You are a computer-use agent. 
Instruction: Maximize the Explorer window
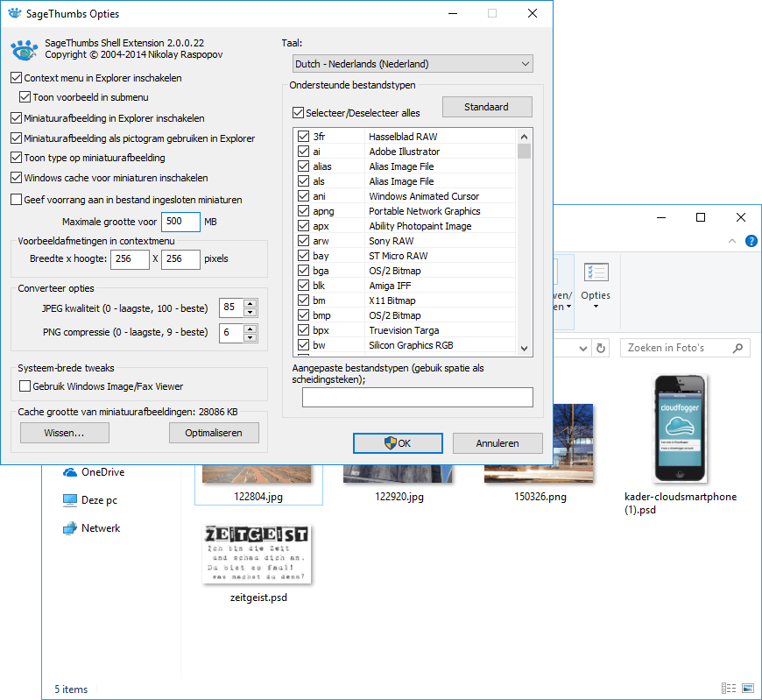pos(701,217)
